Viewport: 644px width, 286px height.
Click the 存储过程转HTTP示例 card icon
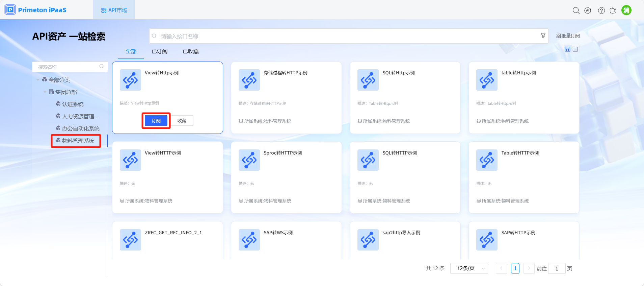(249, 80)
